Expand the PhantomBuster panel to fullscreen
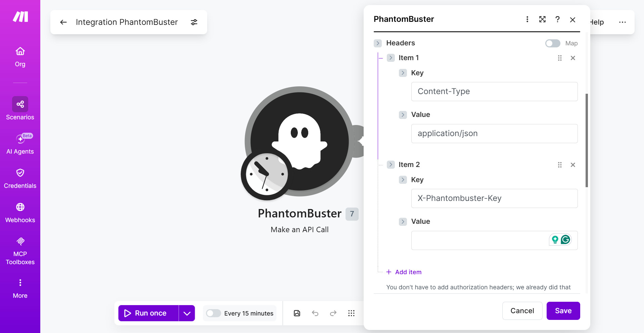Image resolution: width=644 pixels, height=333 pixels. pos(542,19)
